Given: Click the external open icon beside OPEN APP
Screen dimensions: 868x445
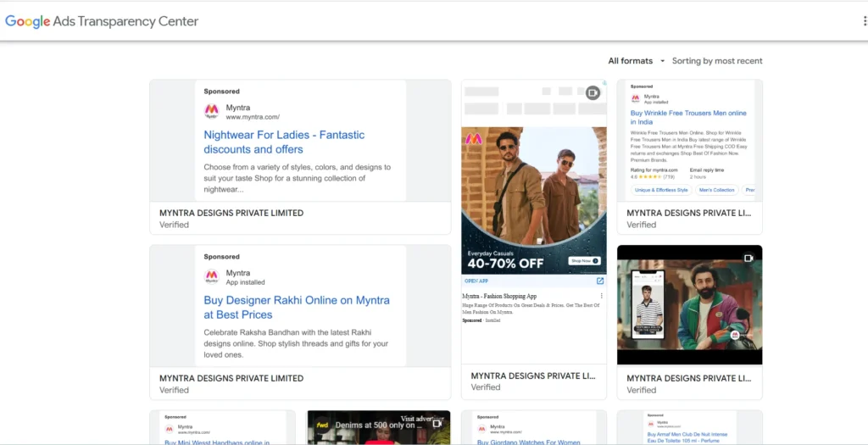Looking at the screenshot, I should [x=599, y=281].
